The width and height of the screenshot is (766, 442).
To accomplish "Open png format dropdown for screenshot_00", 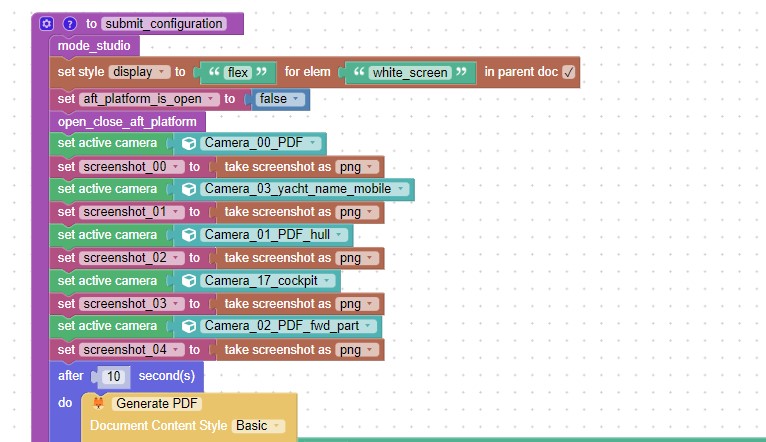I will (x=357, y=167).
